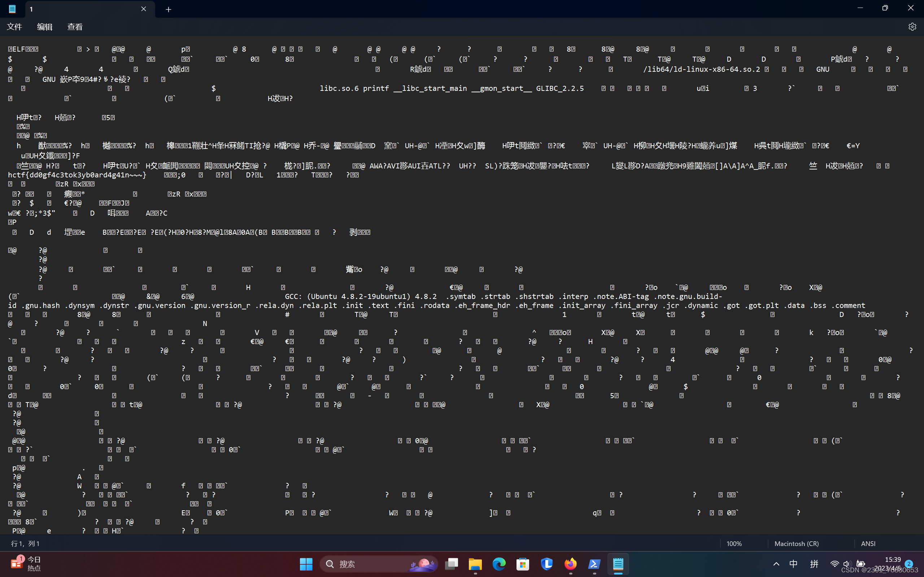Open File Explorer from taskbar
924x577 pixels.
click(475, 564)
